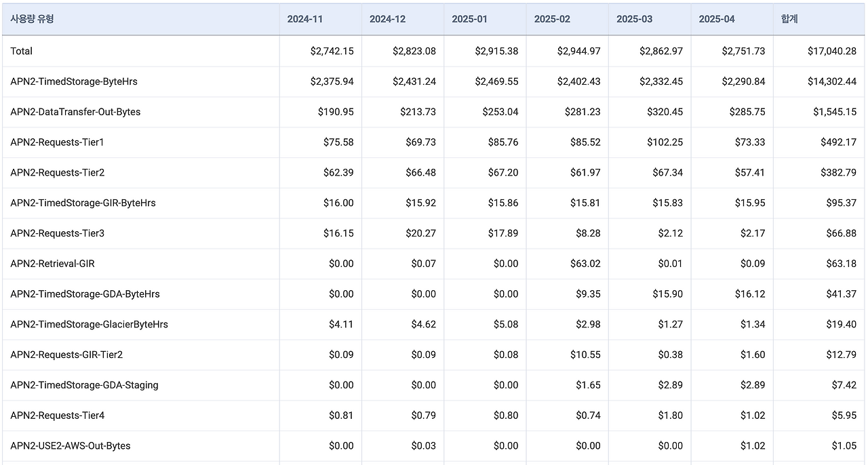The image size is (868, 465).
Task: Click the $17,040.28 grand total cell
Action: pyautogui.click(x=831, y=51)
